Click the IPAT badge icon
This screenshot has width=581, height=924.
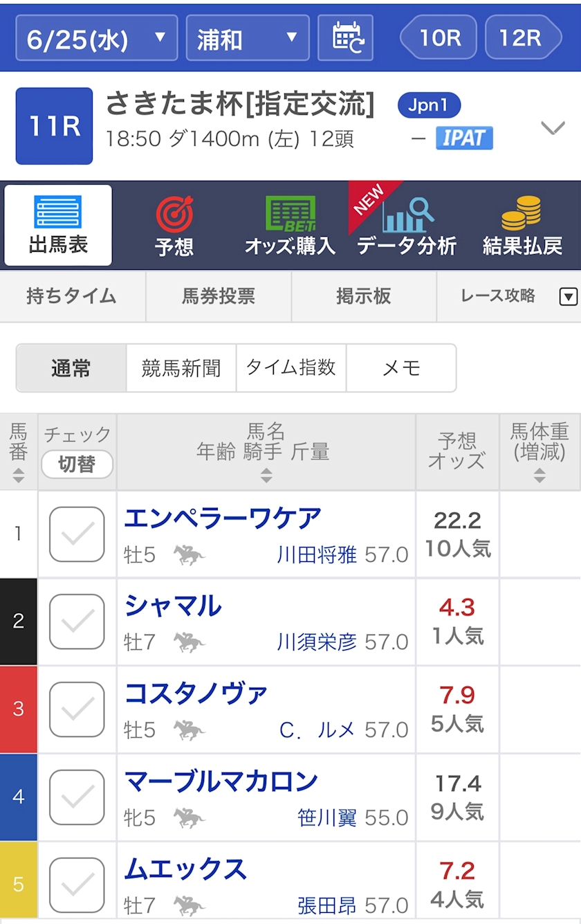coord(464,138)
